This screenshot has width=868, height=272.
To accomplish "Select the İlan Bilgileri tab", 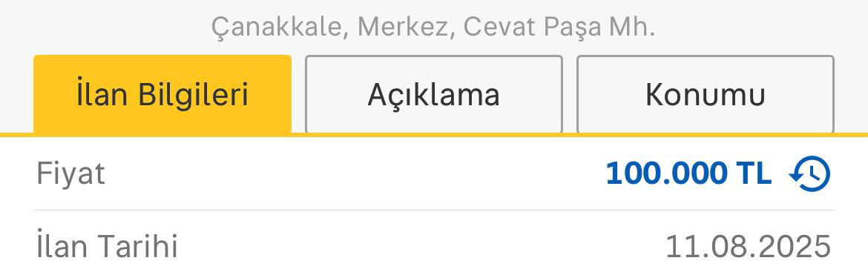I will pyautogui.click(x=162, y=95).
